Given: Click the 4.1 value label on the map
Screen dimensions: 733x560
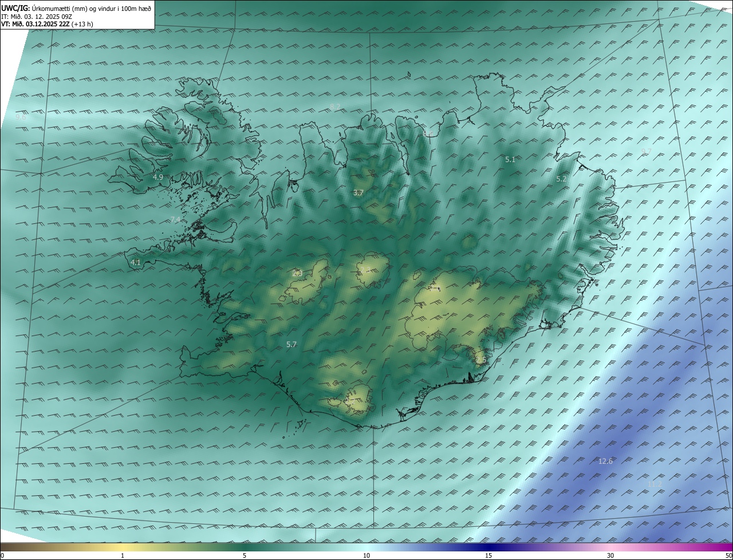Looking at the screenshot, I should 135,262.
